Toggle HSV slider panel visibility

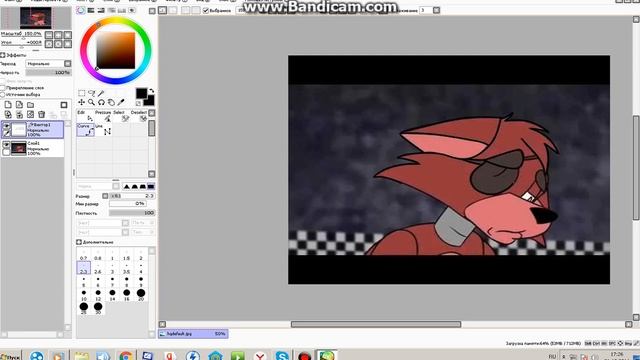tap(101, 10)
